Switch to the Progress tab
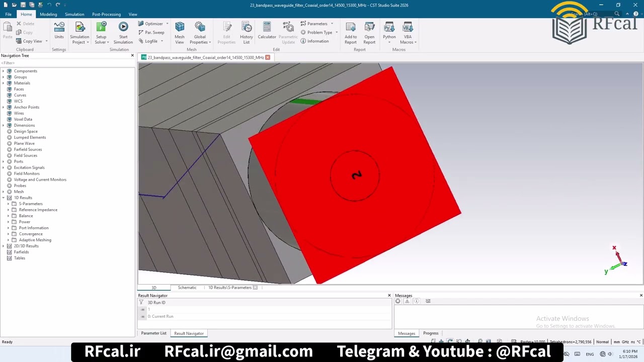Viewport: 644px width, 362px height. tap(431, 333)
